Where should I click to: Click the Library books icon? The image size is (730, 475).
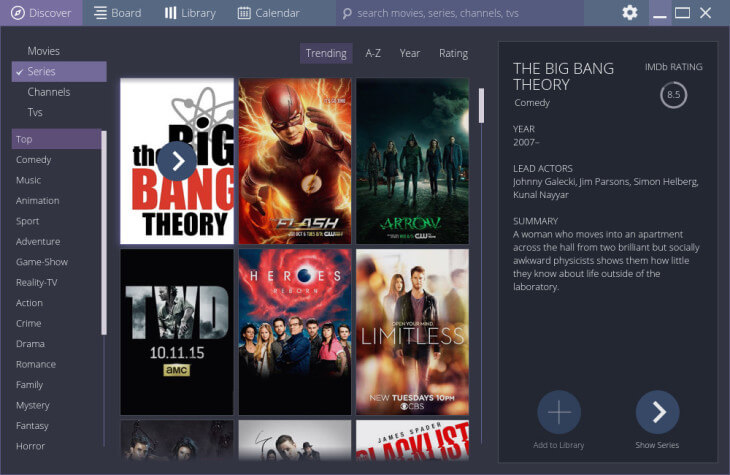(170, 13)
